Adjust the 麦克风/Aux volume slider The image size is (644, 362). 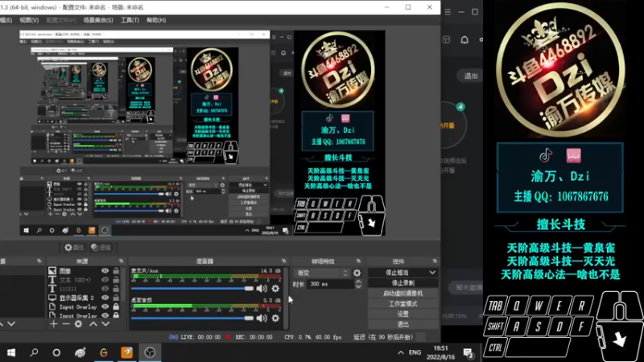point(192,289)
